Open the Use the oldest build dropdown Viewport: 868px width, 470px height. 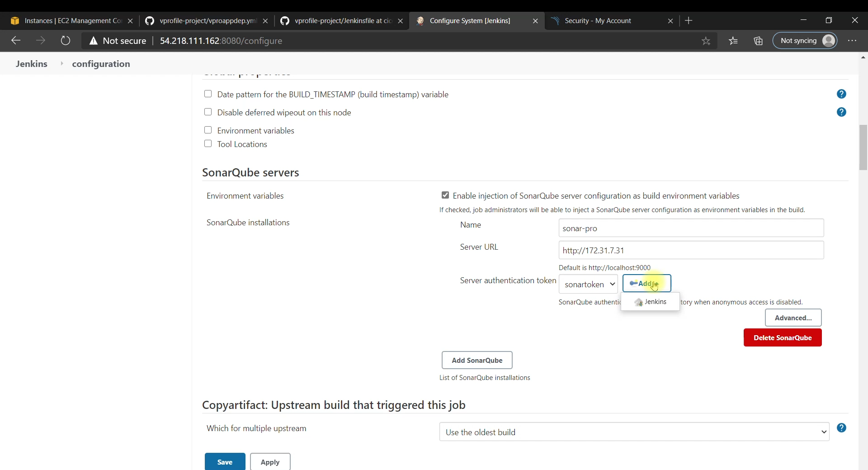634,432
